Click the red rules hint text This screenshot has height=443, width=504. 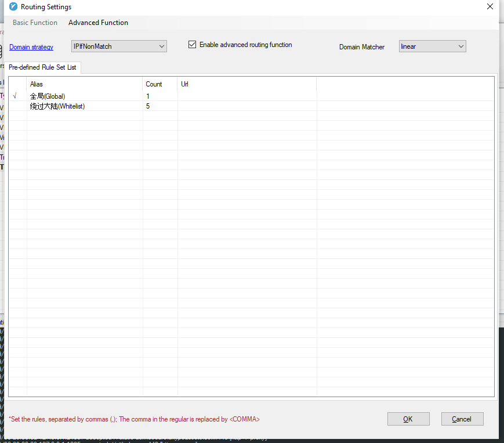133,419
